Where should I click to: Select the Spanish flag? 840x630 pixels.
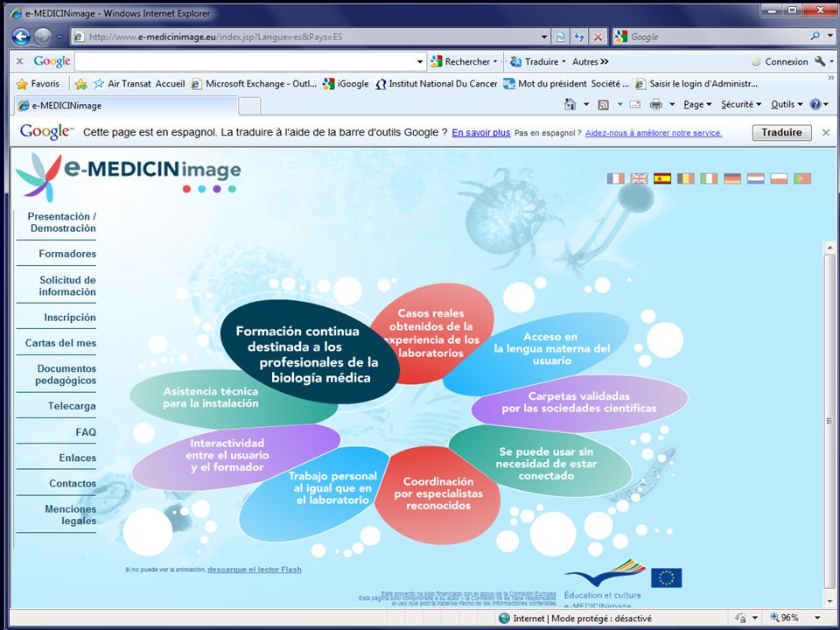click(x=662, y=178)
